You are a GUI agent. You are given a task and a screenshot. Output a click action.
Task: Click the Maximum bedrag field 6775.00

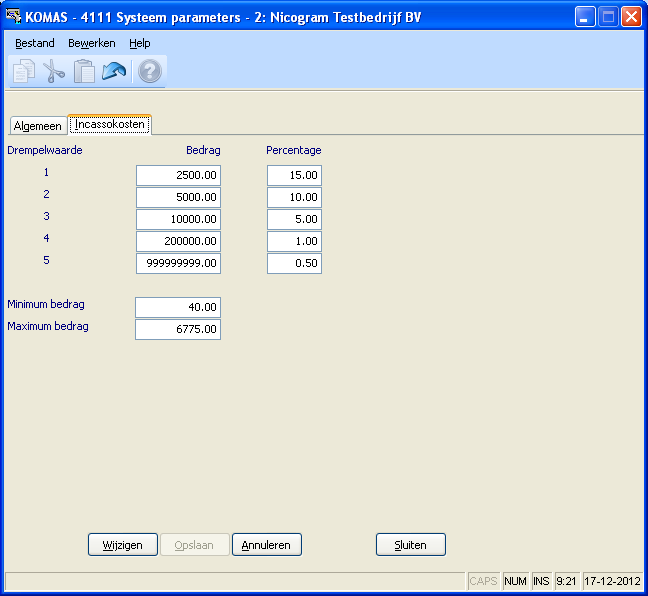(x=178, y=329)
